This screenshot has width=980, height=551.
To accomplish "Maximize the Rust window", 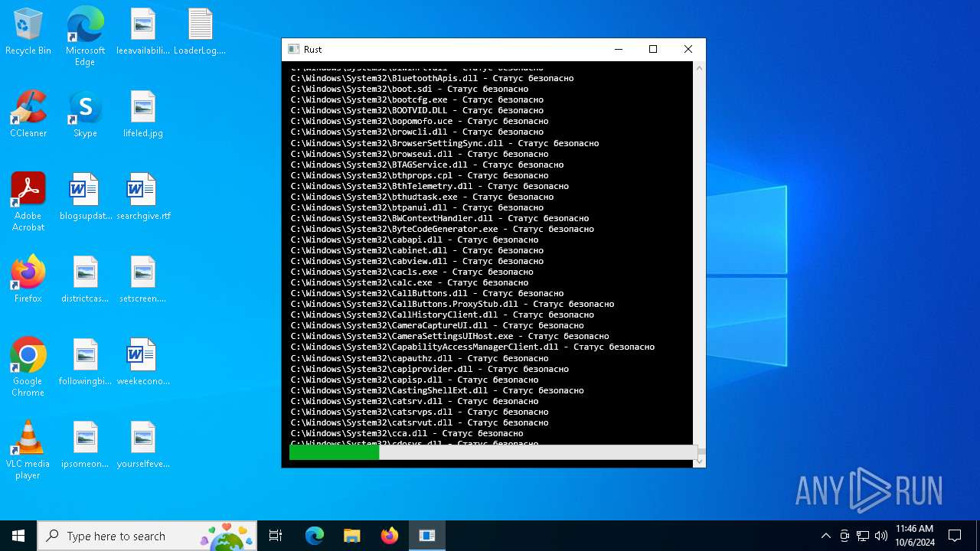I will [x=653, y=49].
